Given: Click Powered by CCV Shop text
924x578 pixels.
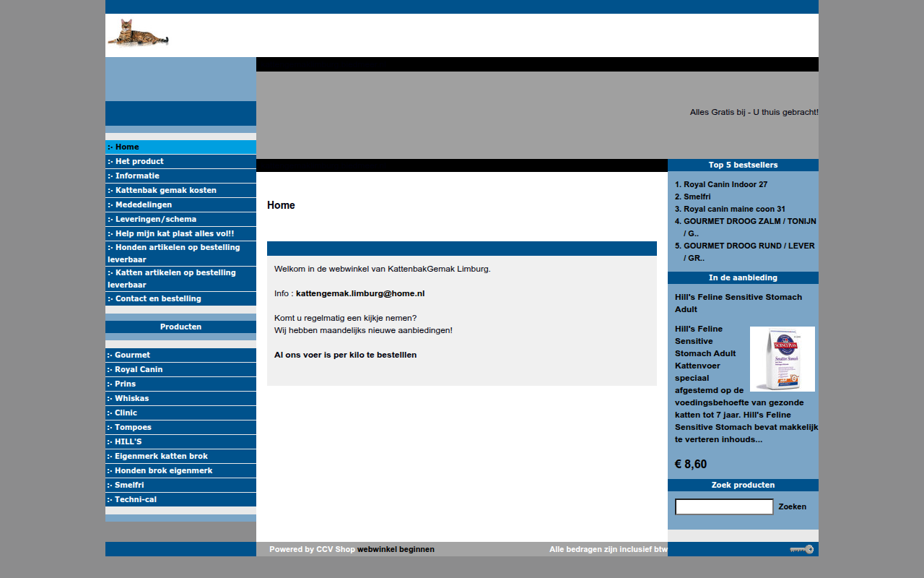Looking at the screenshot, I should coord(313,550).
